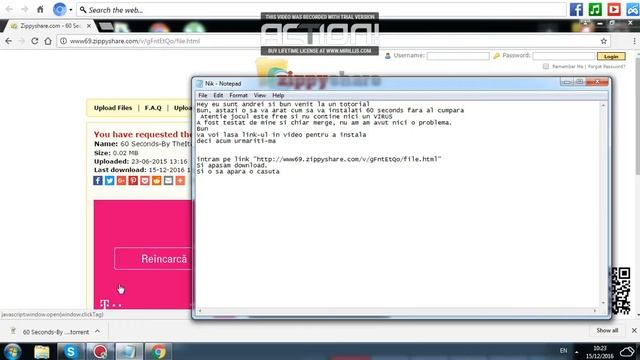Screen dimensions: 640x360
Task: Click the Username input field
Action: click(458, 56)
